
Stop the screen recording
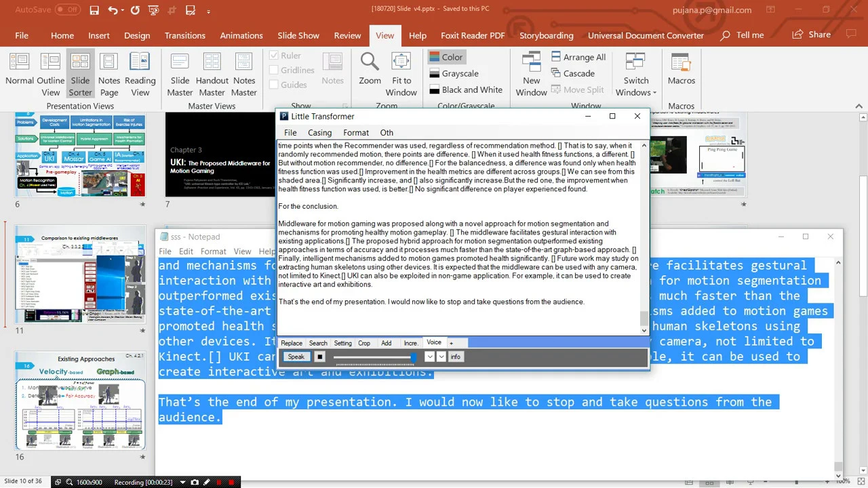pyautogui.click(x=231, y=482)
